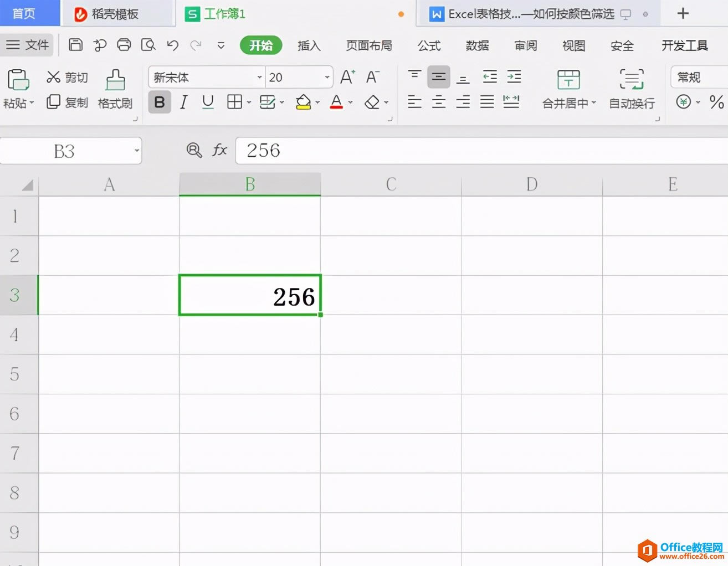This screenshot has width=728, height=566.
Task: Toggle vertical middle alignment
Action: pos(439,77)
